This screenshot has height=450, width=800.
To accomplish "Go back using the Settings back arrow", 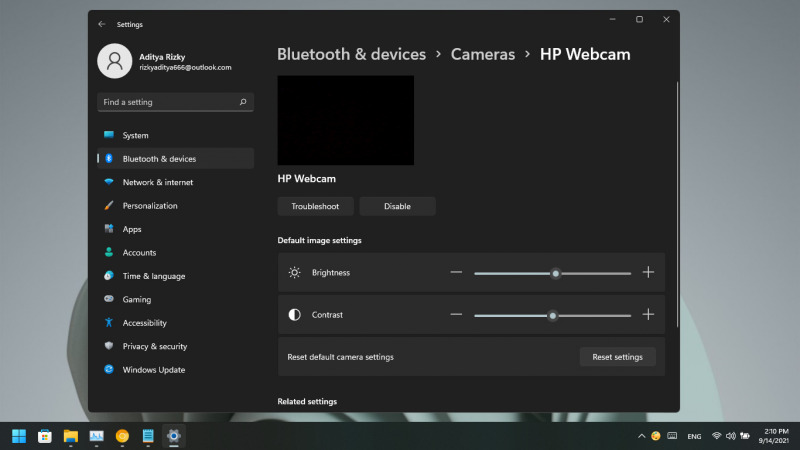I will [x=102, y=24].
